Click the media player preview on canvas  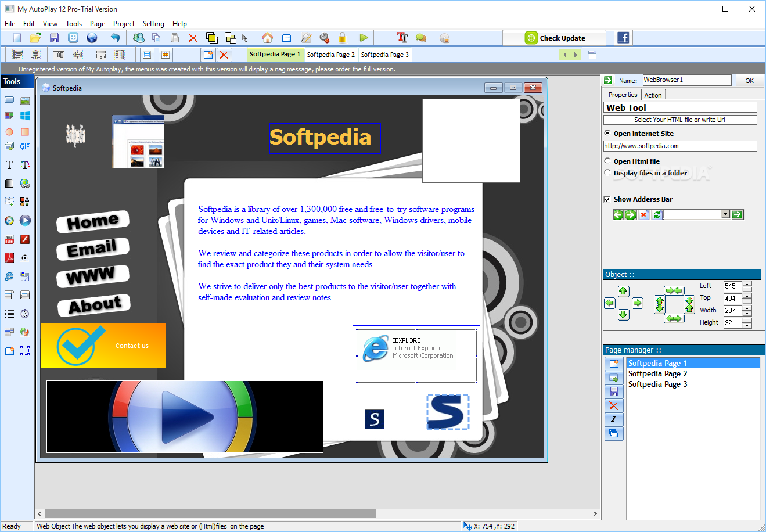pos(185,416)
